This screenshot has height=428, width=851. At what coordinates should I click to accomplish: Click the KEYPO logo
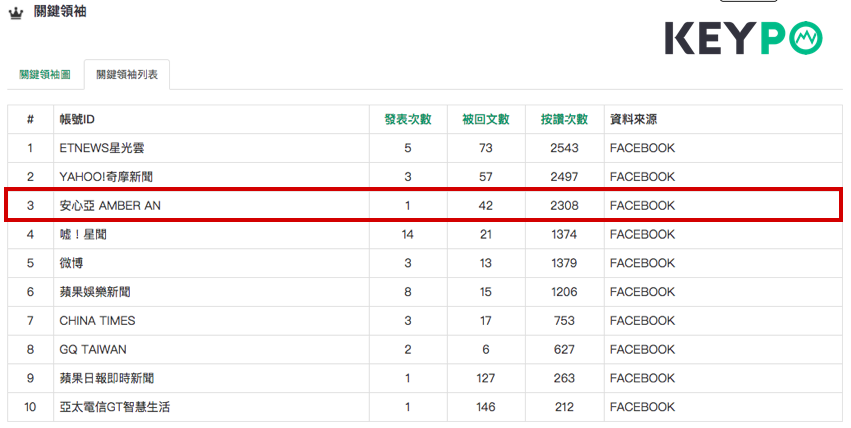(744, 38)
